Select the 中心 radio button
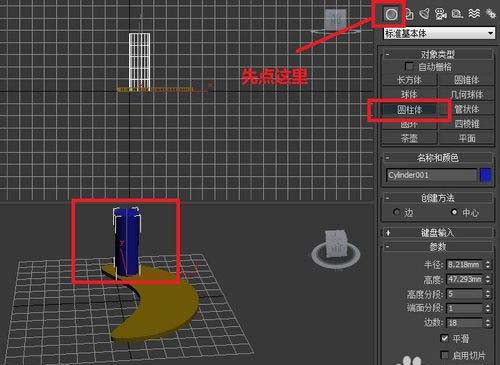This screenshot has height=365, width=500. [x=454, y=212]
